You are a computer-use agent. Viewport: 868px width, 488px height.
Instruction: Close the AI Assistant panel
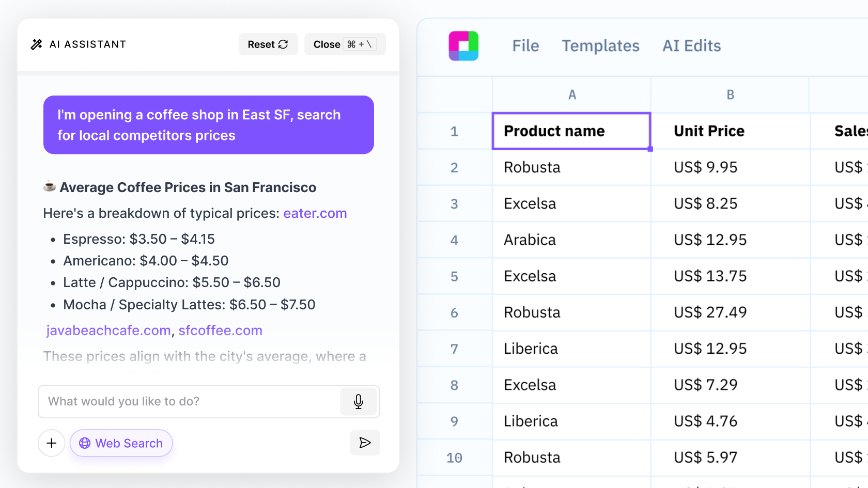pos(327,44)
